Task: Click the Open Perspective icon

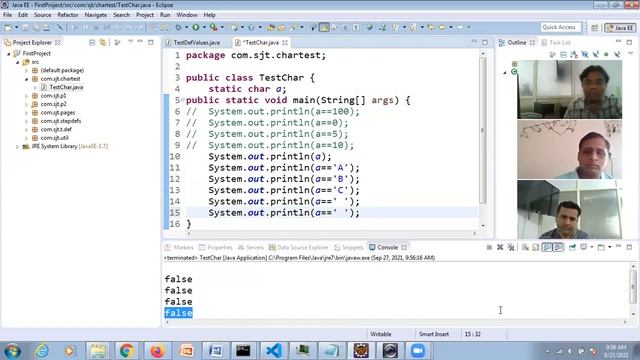Action: pyautogui.click(x=595, y=28)
